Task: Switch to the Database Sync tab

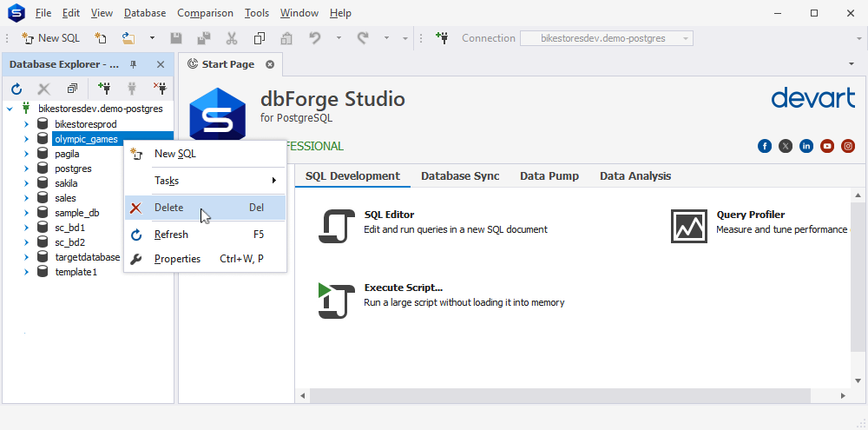Action: [460, 176]
